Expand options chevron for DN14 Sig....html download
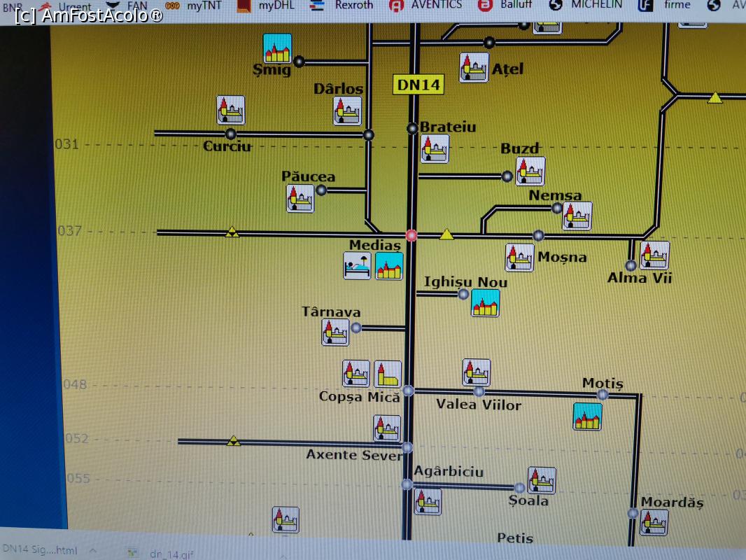Viewport: 746px width, 560px height. (93, 551)
